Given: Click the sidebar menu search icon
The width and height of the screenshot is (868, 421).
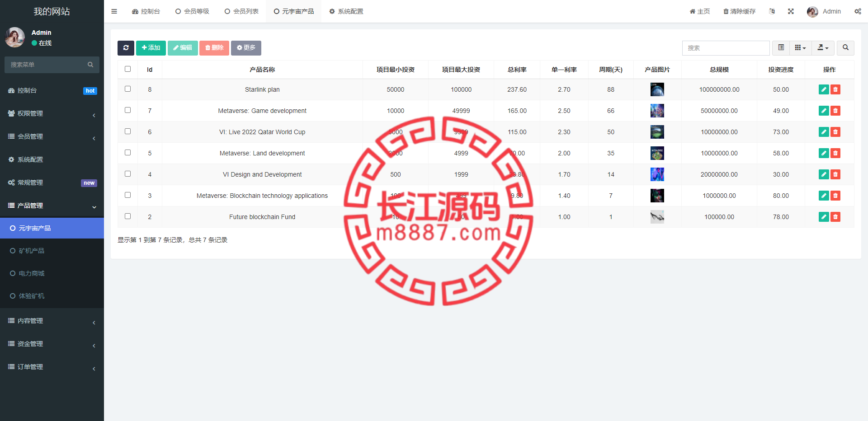Looking at the screenshot, I should pyautogui.click(x=90, y=65).
